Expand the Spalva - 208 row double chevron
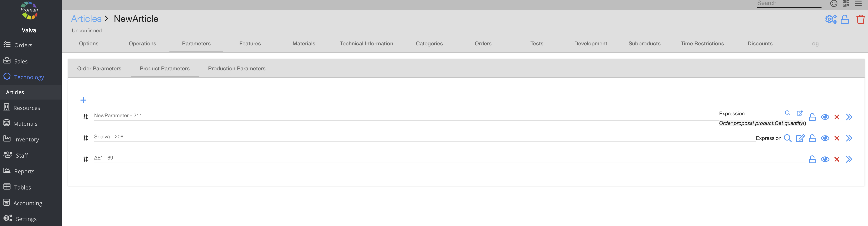 click(849, 138)
